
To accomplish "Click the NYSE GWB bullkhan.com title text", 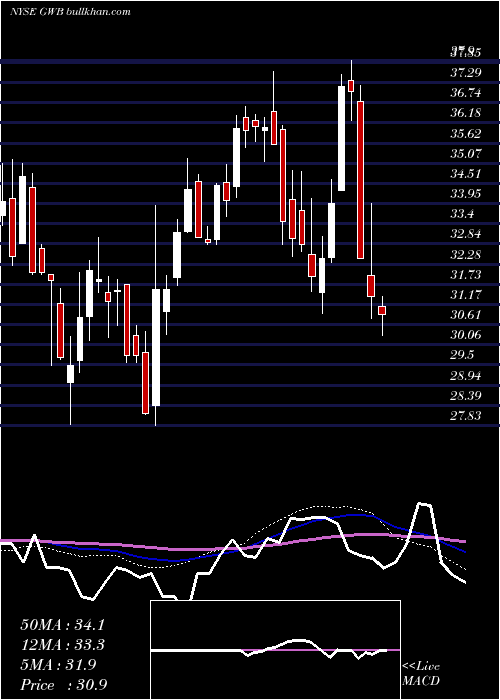I will pos(70,11).
